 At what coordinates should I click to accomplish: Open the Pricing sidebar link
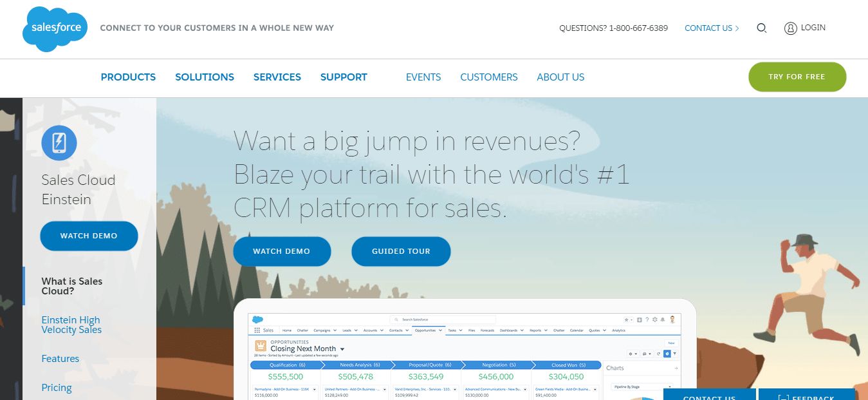57,388
